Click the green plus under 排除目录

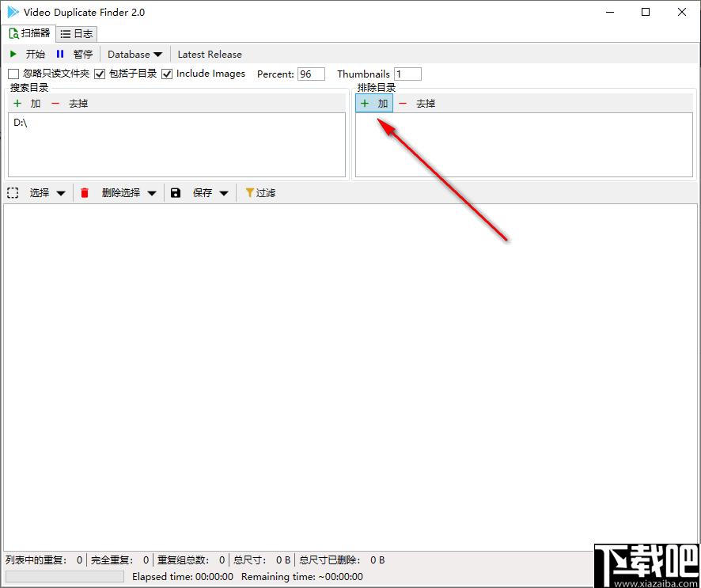365,104
